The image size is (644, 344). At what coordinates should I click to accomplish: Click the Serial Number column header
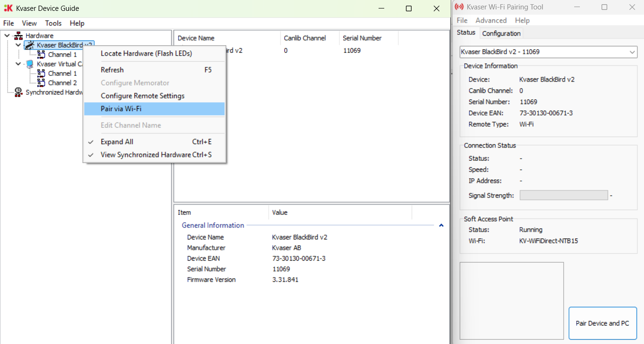(369, 38)
